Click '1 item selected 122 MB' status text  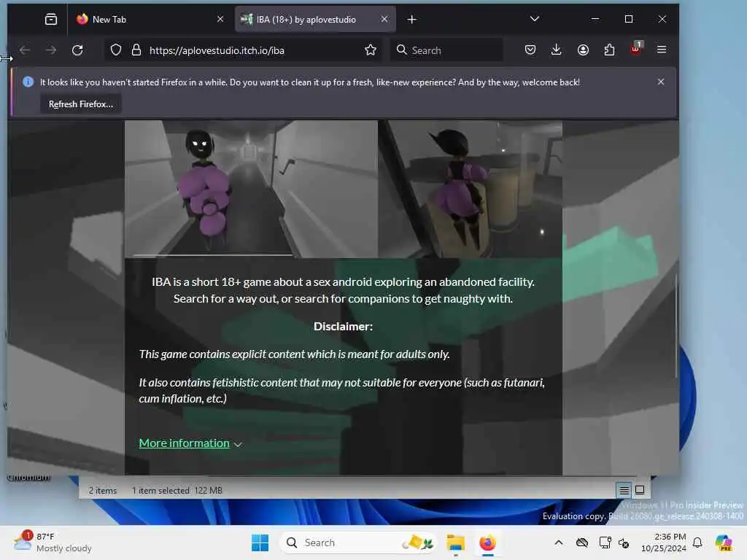(x=177, y=491)
